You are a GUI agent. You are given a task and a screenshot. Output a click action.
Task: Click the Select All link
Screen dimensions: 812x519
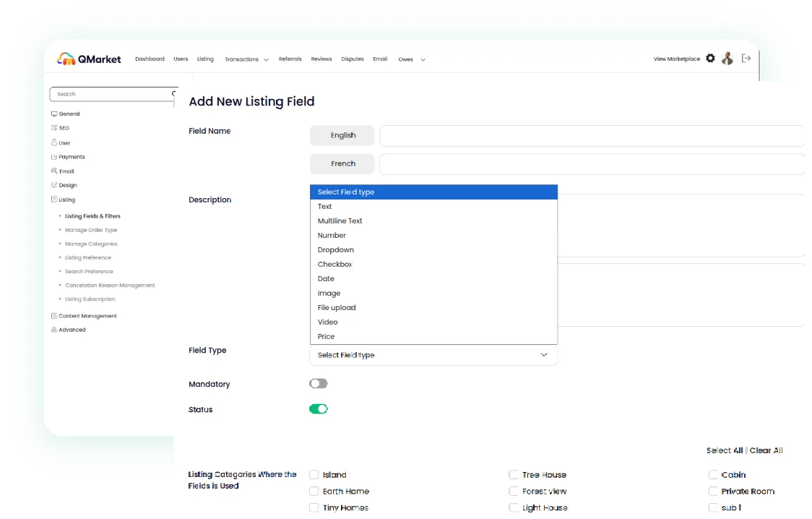coord(723,450)
